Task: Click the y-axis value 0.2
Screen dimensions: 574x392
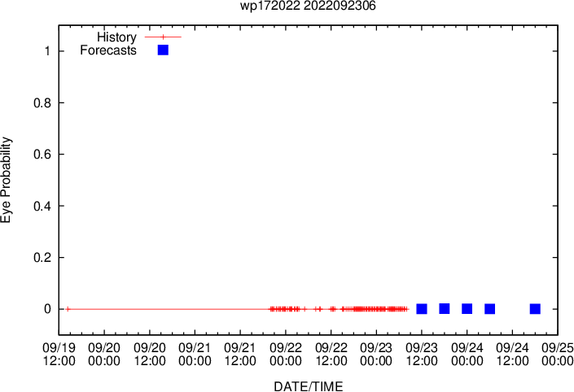Action: (x=42, y=258)
